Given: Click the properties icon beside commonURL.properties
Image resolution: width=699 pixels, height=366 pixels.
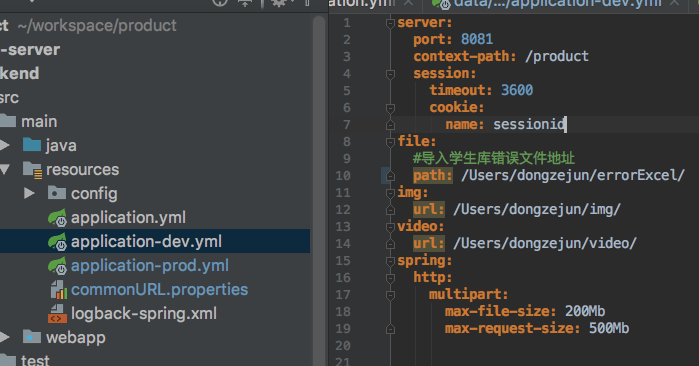Looking at the screenshot, I should click(x=58, y=290).
